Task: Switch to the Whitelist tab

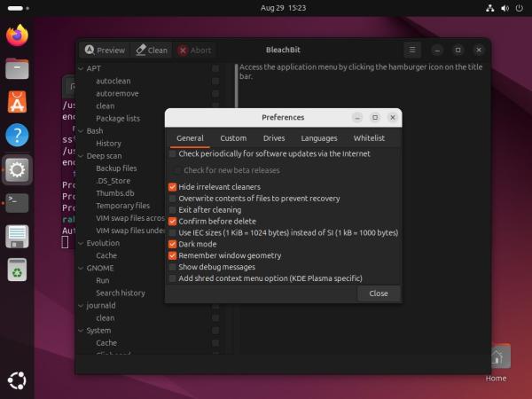Action: tap(369, 138)
